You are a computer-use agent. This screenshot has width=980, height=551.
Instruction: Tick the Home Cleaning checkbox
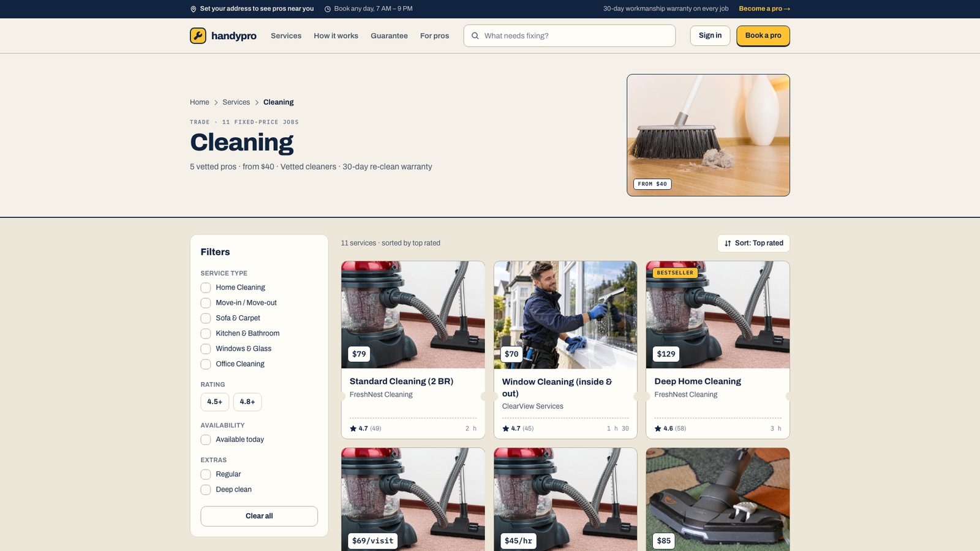click(206, 288)
